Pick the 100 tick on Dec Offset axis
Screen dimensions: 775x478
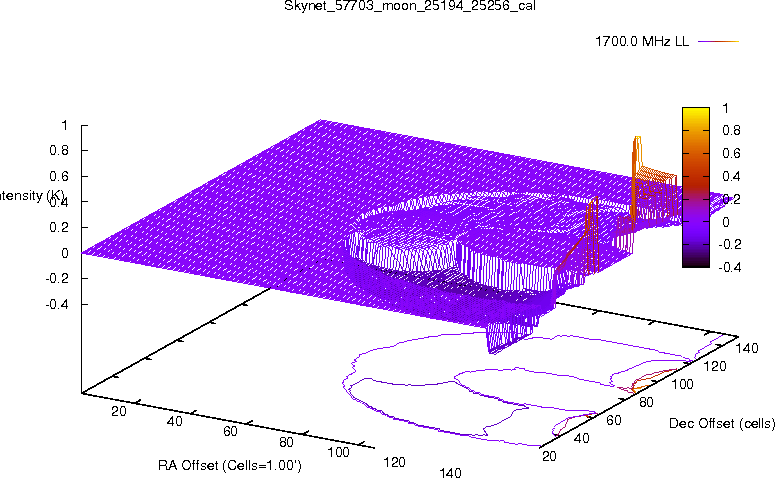pos(682,384)
